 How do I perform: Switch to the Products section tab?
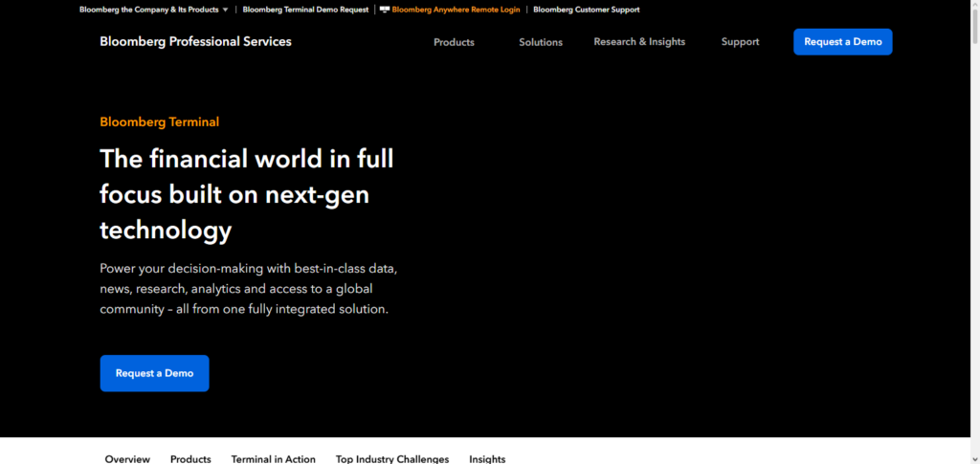point(190,459)
